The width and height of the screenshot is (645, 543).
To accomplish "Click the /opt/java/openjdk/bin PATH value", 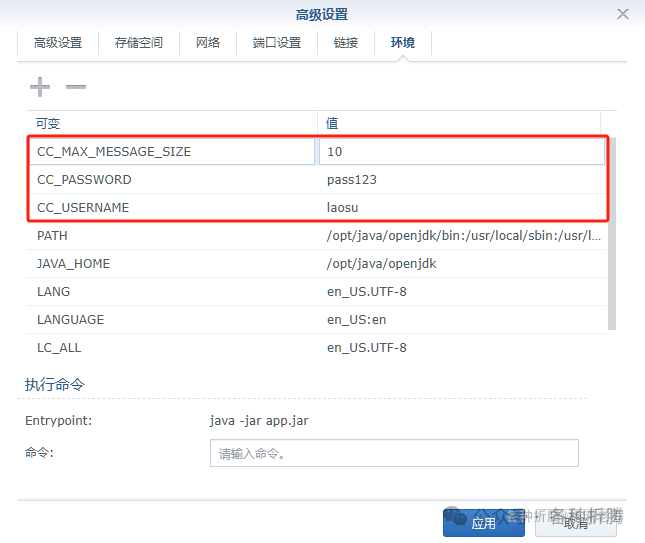I will pos(464,236).
